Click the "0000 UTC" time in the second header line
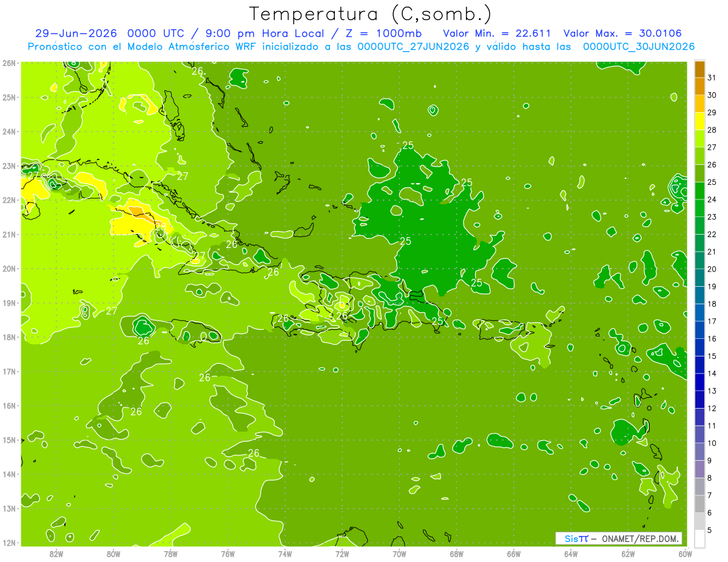 157,33
